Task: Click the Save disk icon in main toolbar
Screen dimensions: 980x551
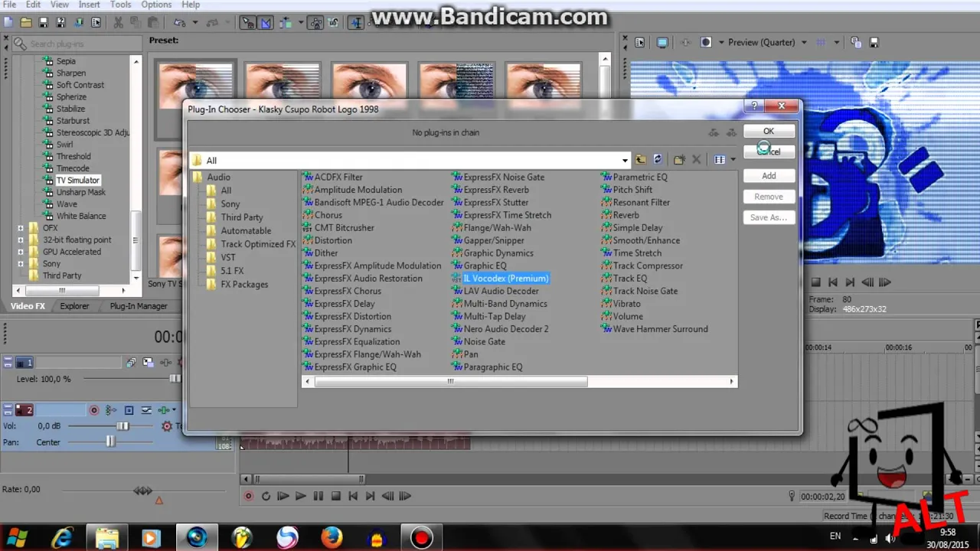Action: coord(44,23)
